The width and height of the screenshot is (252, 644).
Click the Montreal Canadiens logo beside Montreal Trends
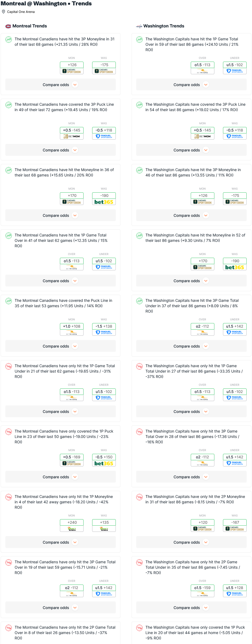tap(8, 26)
